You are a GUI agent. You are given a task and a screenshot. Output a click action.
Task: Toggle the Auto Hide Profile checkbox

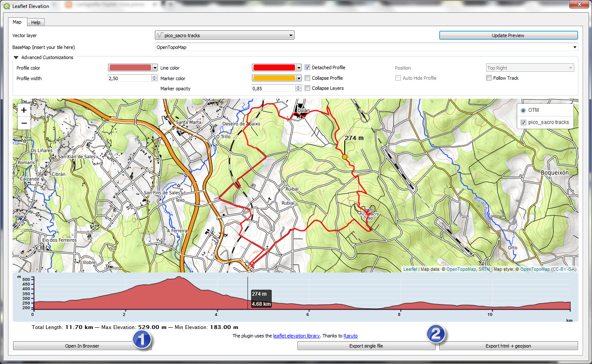point(398,78)
